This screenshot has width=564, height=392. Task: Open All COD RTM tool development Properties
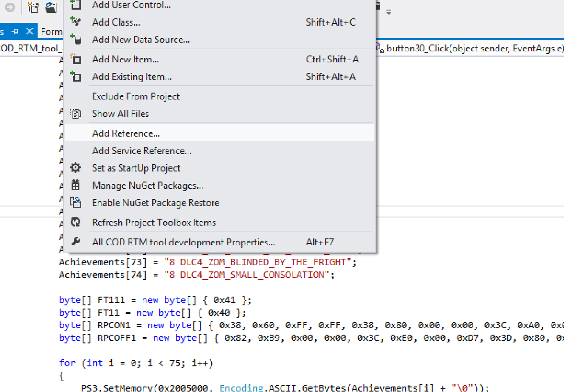click(x=219, y=242)
